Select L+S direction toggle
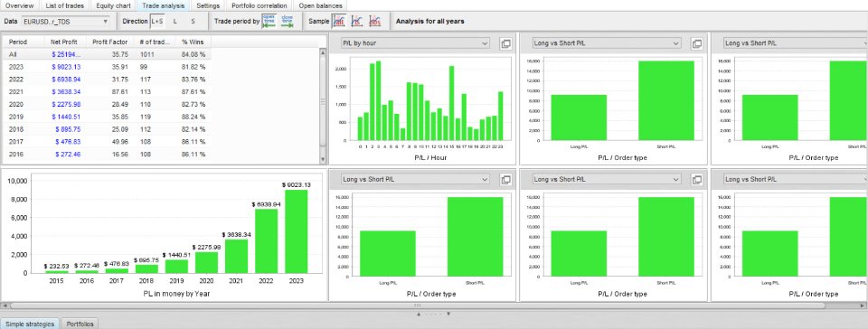 pyautogui.click(x=157, y=22)
